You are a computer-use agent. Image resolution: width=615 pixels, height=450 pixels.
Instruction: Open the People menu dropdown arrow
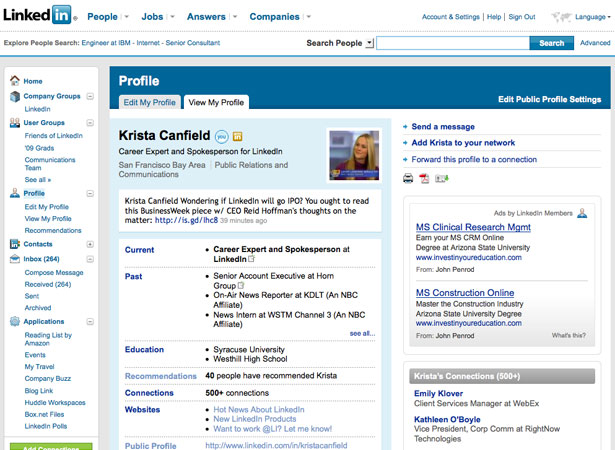coord(127,17)
